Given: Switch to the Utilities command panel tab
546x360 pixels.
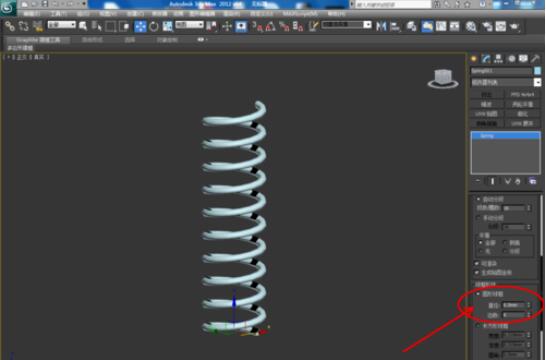Looking at the screenshot, I should click(535, 59).
